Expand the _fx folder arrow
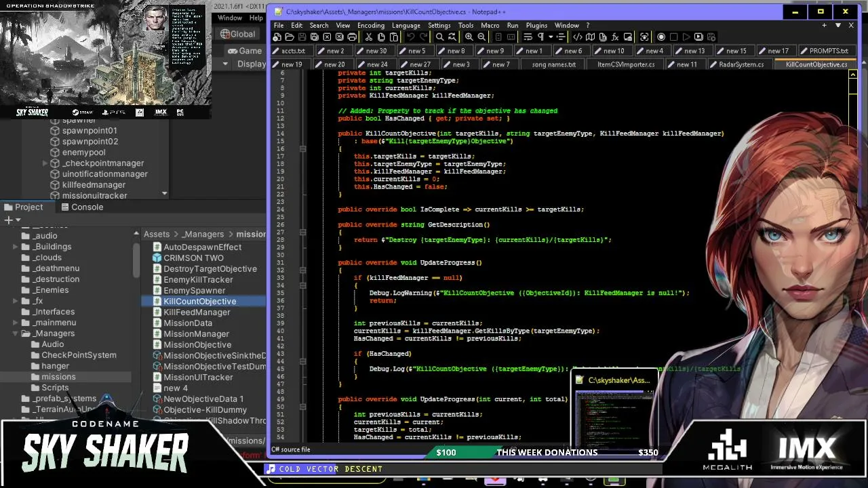This screenshot has height=488, width=868. click(16, 301)
